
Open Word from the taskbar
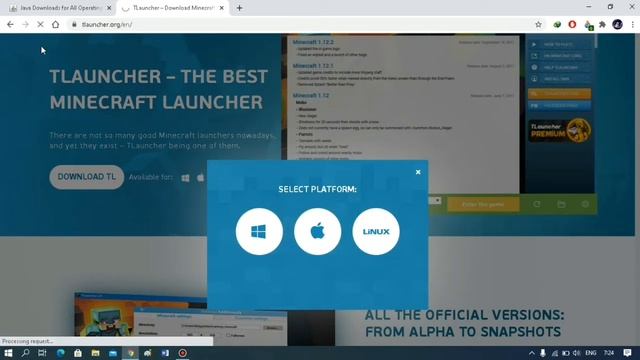click(165, 353)
